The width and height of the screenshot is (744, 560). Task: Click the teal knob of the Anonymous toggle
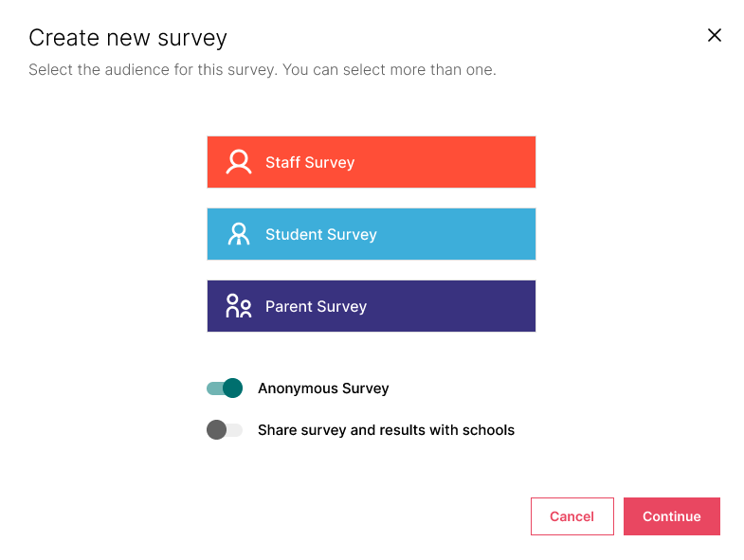(x=233, y=388)
